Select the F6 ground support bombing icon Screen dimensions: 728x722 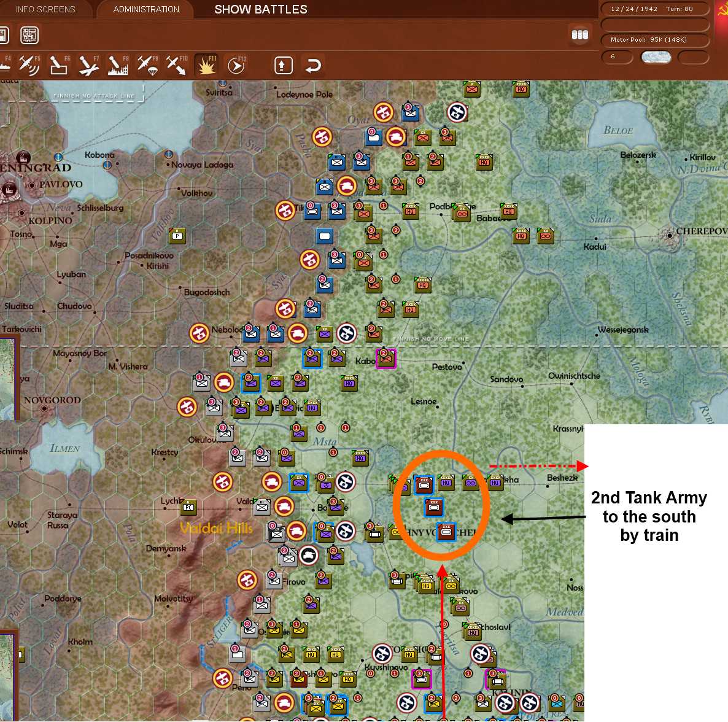point(59,65)
